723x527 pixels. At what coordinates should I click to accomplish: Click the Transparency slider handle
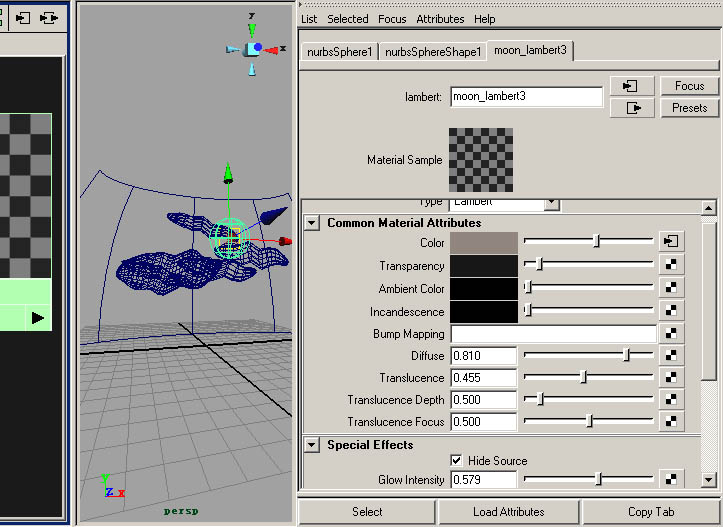point(539,264)
